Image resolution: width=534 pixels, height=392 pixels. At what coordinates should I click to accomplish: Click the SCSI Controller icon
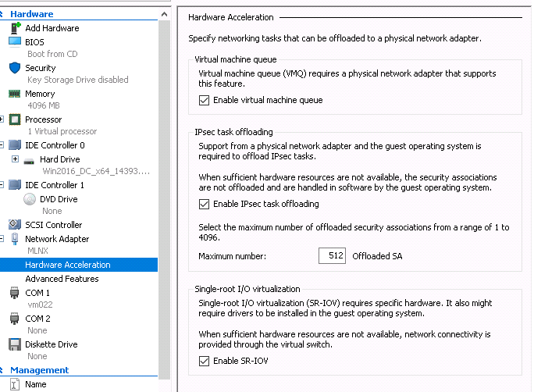click(15, 225)
